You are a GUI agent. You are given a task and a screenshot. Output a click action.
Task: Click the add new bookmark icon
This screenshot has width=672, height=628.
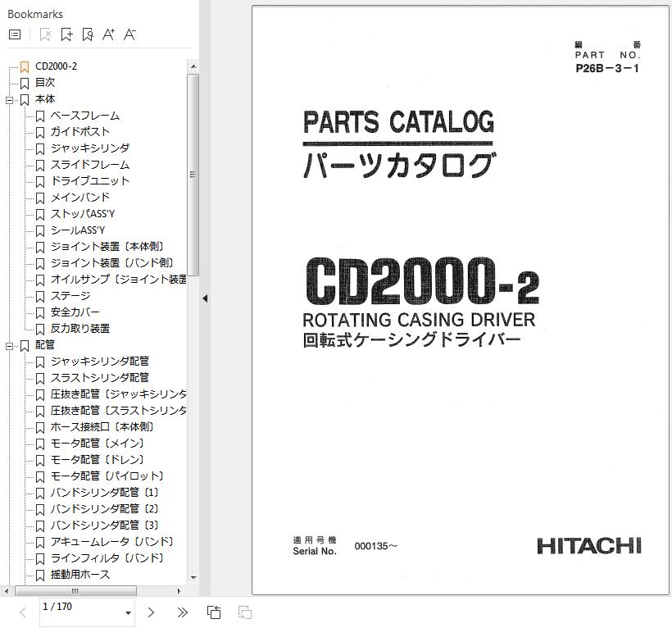66,34
